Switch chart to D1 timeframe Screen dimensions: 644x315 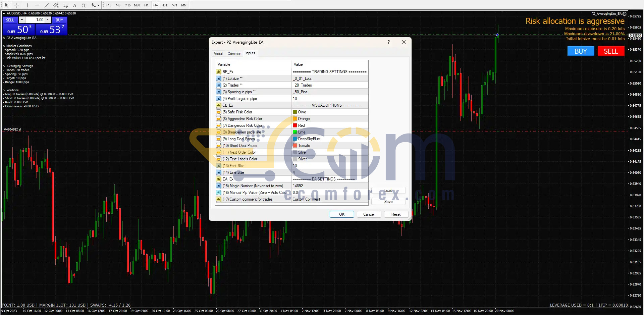(x=165, y=5)
